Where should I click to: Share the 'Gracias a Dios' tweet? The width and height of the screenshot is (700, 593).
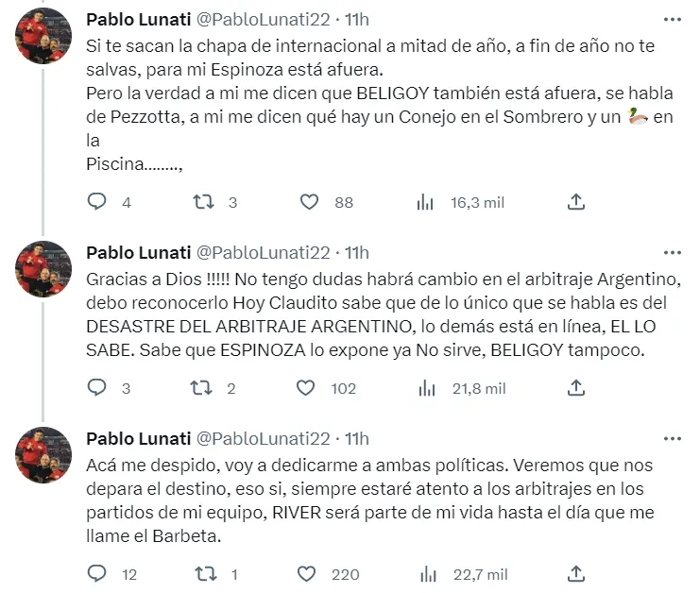576,387
